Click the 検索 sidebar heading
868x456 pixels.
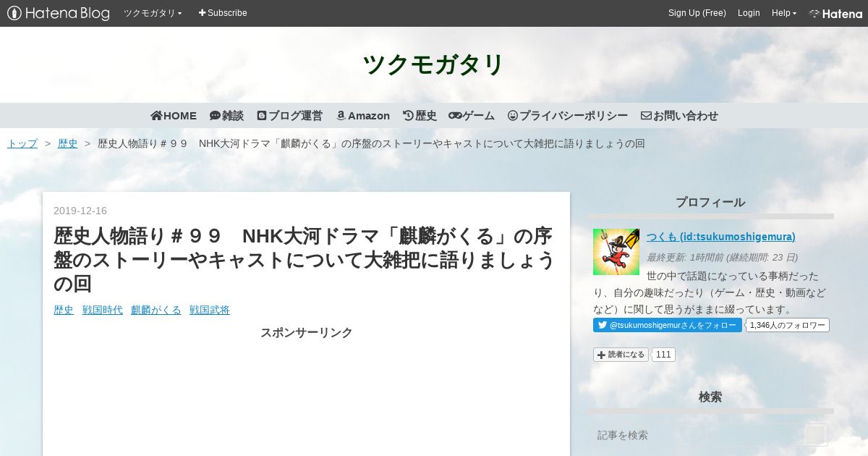coord(710,397)
